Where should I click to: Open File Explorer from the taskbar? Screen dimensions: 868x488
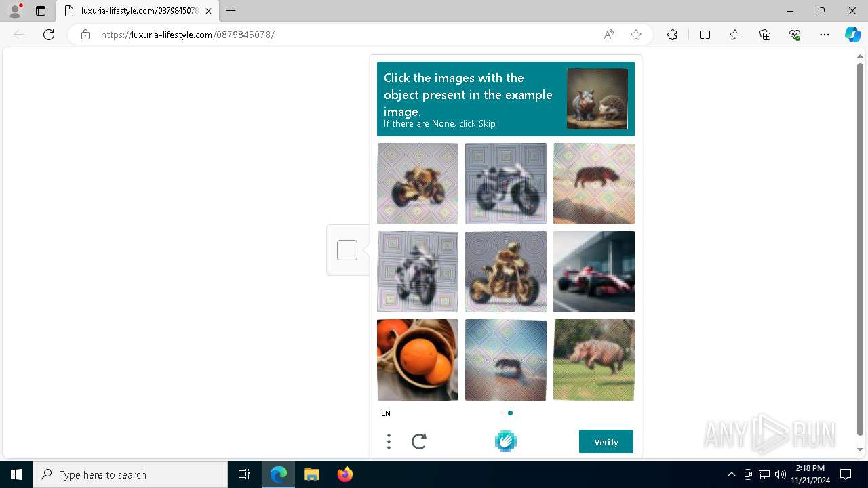311,474
